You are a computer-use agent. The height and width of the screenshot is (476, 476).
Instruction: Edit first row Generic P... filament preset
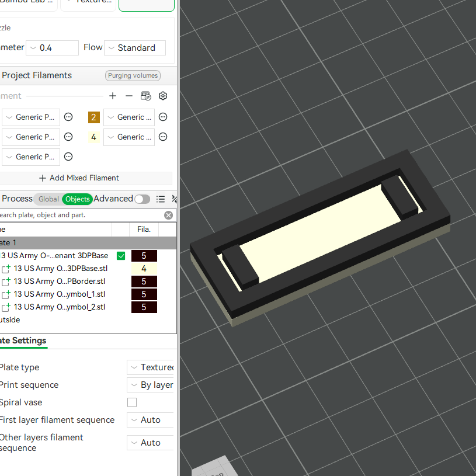(x=68, y=117)
